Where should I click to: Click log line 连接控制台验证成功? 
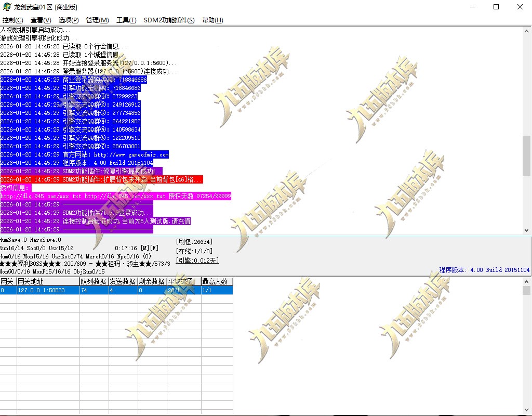coord(96,221)
